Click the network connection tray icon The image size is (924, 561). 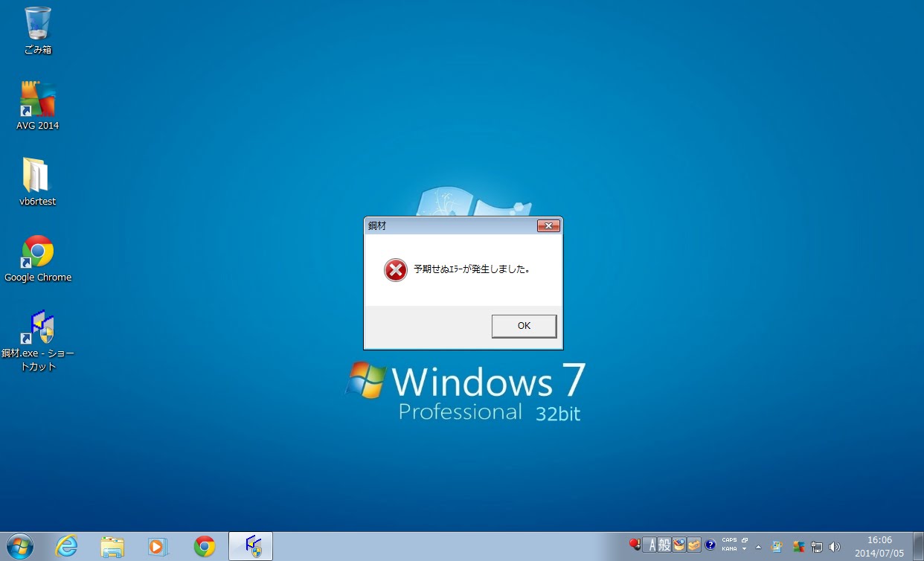pos(817,547)
